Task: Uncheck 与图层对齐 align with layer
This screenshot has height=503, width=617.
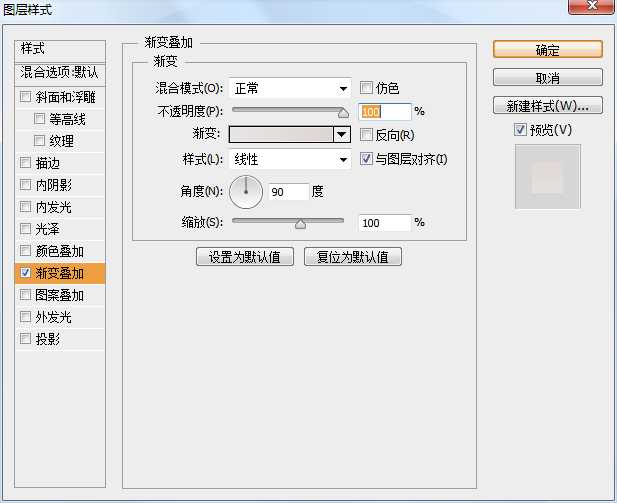Action: (x=366, y=159)
